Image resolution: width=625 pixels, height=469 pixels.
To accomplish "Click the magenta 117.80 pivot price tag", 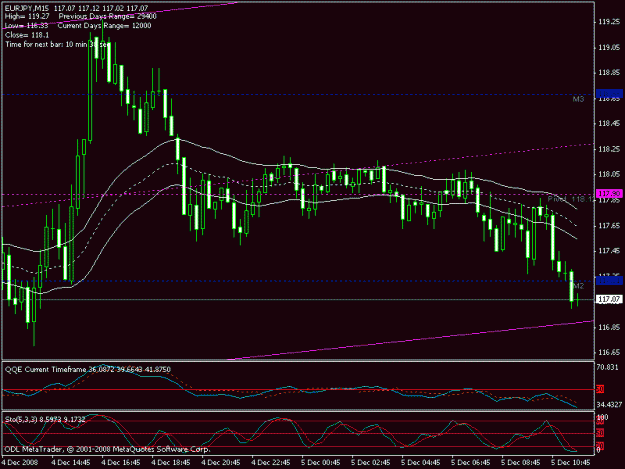I will coord(609,194).
